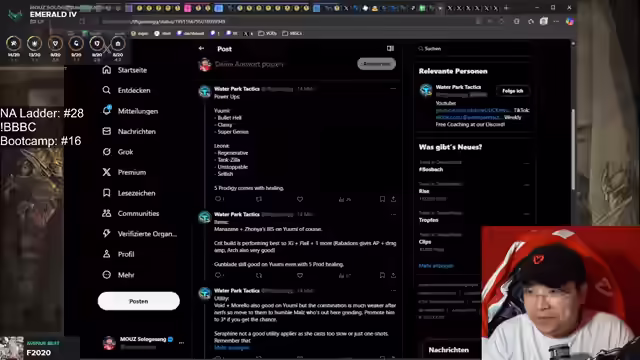Open account menu dots beside MOUZ Sologesang

(182, 343)
